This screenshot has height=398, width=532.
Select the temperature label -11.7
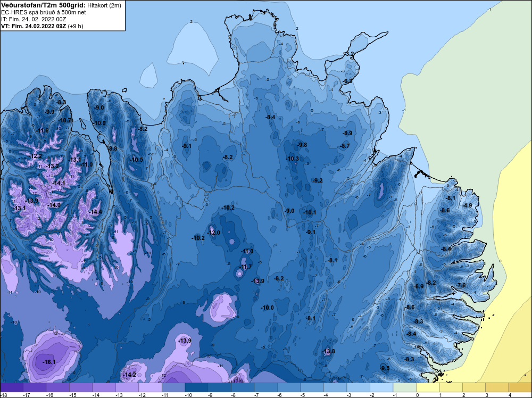pos(245,267)
